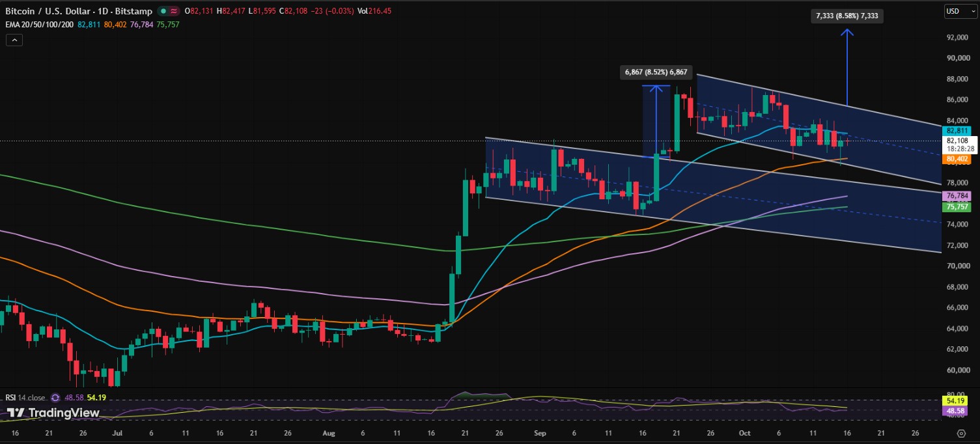
Task: Click the Jul label on time axis
Action: coord(119,432)
